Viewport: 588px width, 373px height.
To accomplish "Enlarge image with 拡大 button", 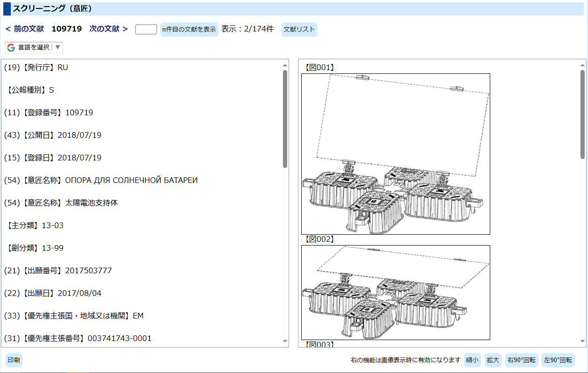I will pos(493,360).
